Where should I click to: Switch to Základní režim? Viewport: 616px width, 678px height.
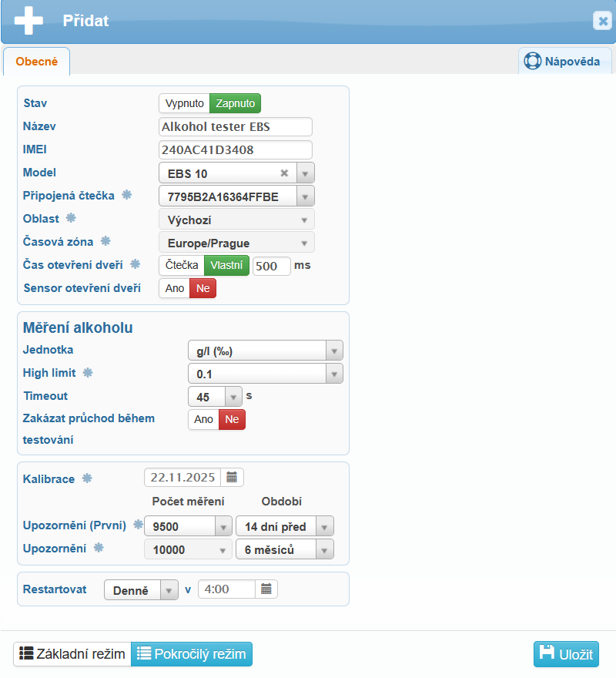[72, 654]
